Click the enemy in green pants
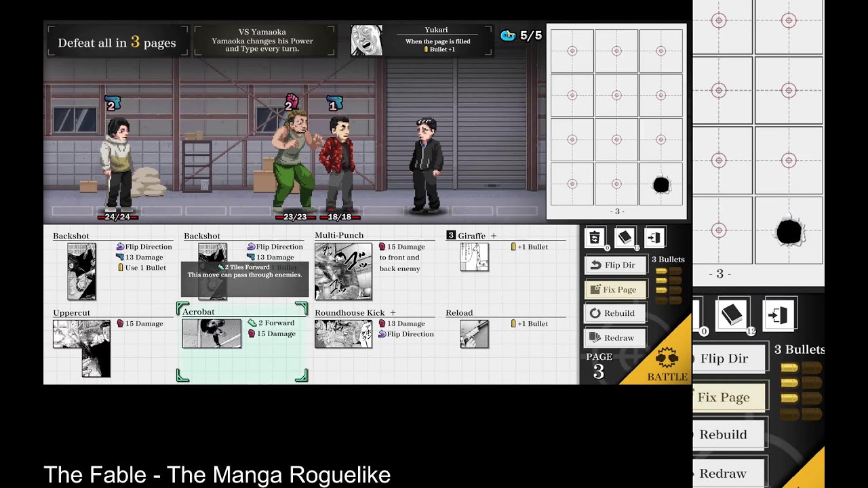This screenshot has height=488, width=868. coord(293,160)
